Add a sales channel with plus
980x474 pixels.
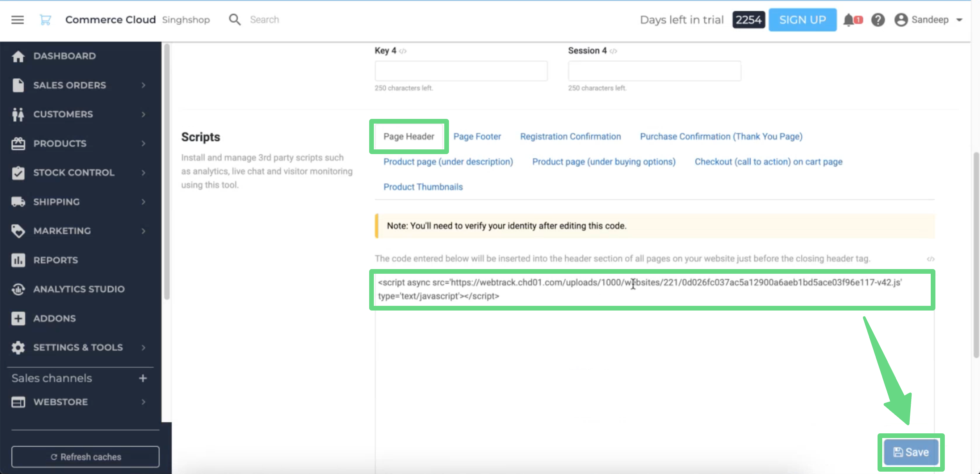[143, 378]
